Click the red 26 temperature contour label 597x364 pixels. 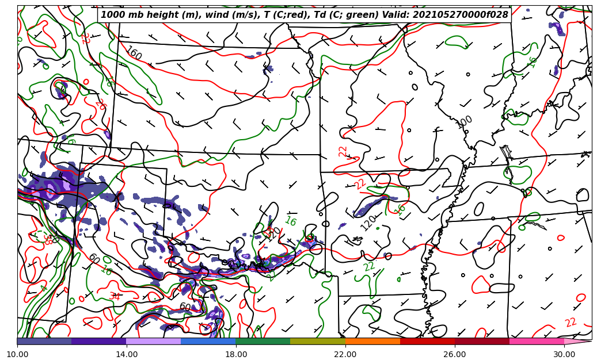point(100,105)
